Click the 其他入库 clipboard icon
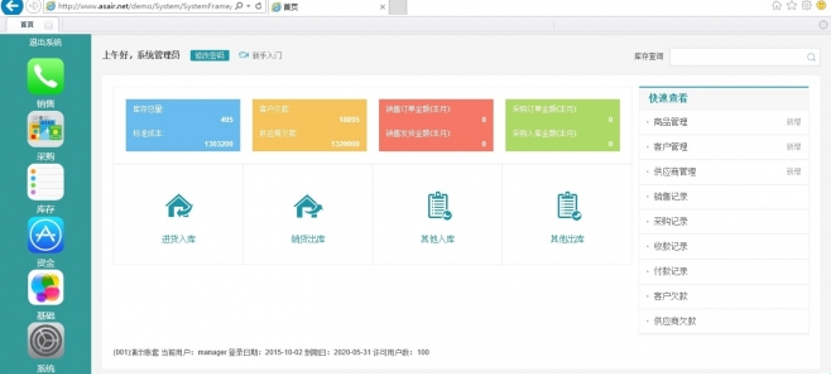This screenshot has height=374, width=837. coord(439,206)
